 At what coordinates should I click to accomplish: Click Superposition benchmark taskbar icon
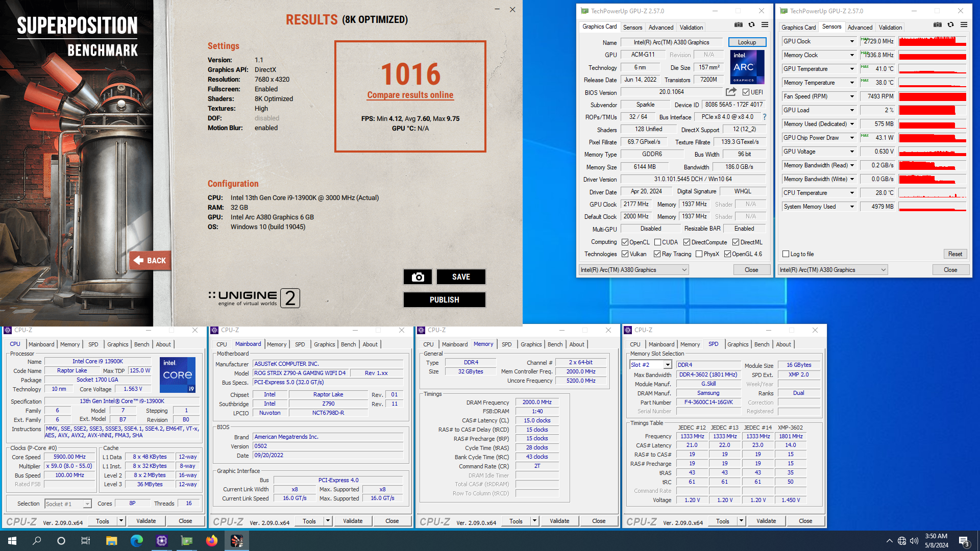pyautogui.click(x=237, y=541)
